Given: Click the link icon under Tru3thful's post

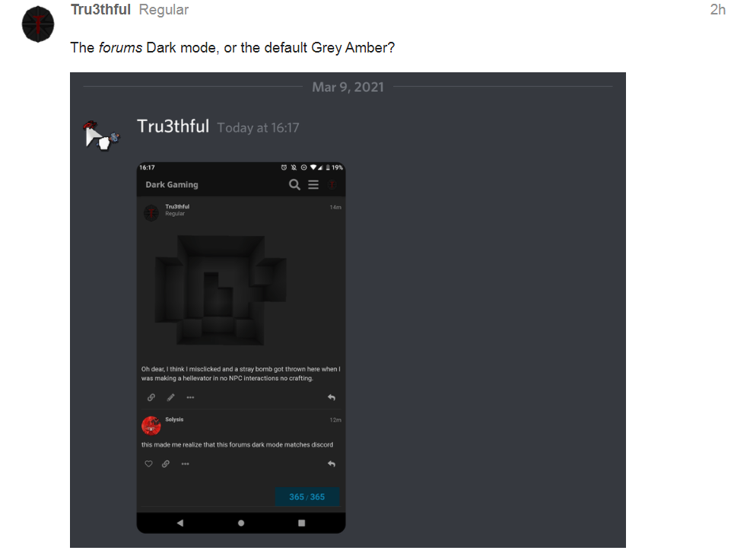Looking at the screenshot, I should pyautogui.click(x=151, y=397).
